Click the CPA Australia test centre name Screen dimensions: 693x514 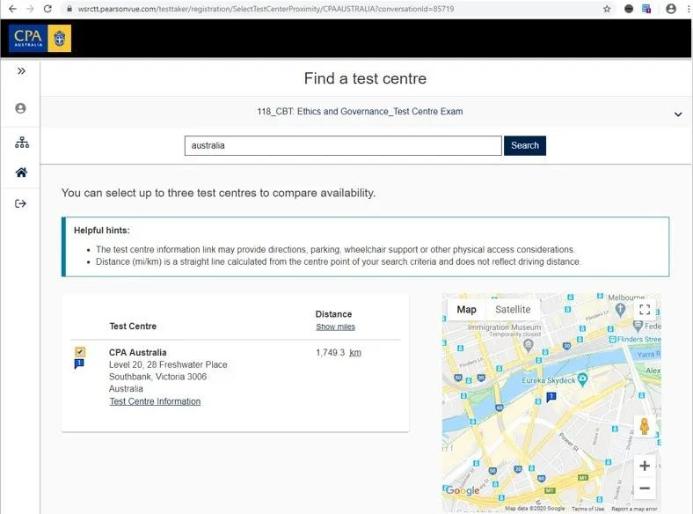pos(137,352)
